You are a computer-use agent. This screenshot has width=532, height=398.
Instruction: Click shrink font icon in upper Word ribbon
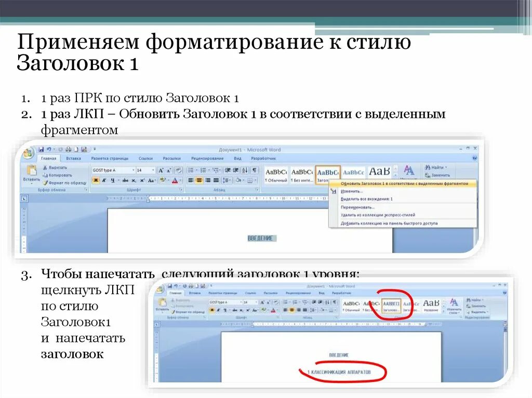tap(169, 171)
